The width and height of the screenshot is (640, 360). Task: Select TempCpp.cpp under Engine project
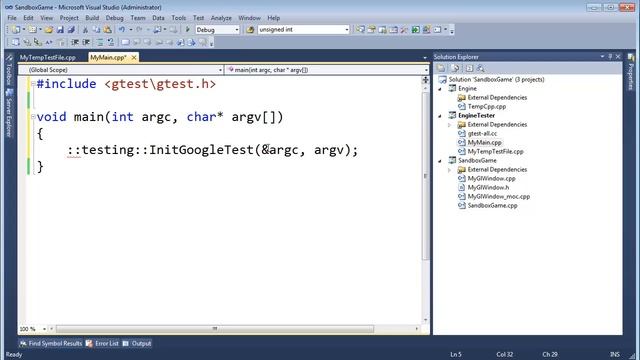pyautogui.click(x=487, y=107)
